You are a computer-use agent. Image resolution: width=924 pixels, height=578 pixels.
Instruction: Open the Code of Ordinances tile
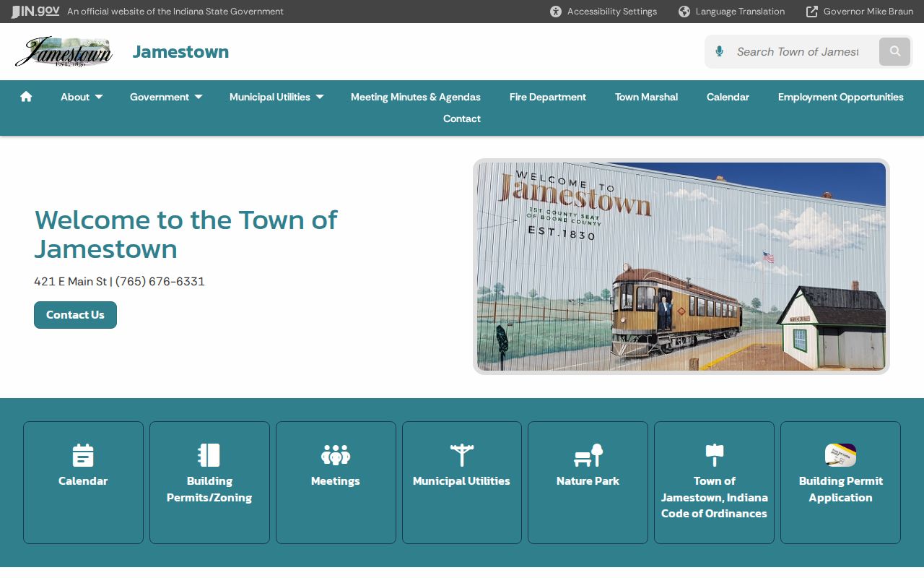coord(714,483)
